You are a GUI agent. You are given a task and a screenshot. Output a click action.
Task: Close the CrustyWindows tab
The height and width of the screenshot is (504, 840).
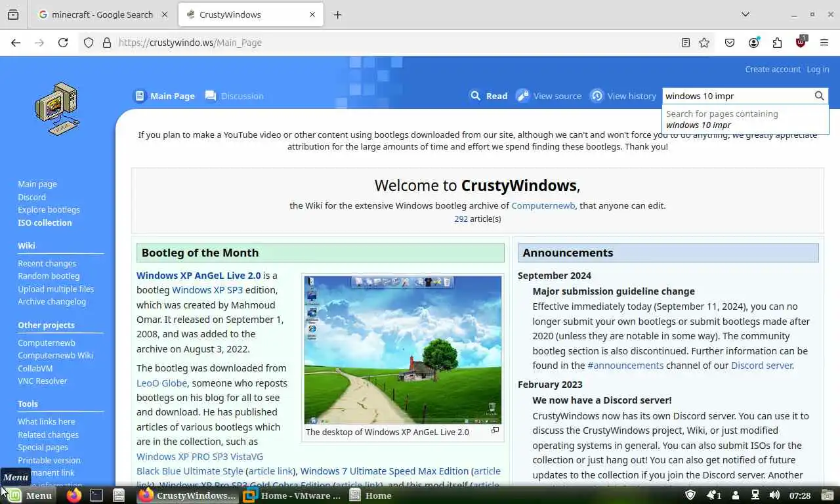(312, 14)
